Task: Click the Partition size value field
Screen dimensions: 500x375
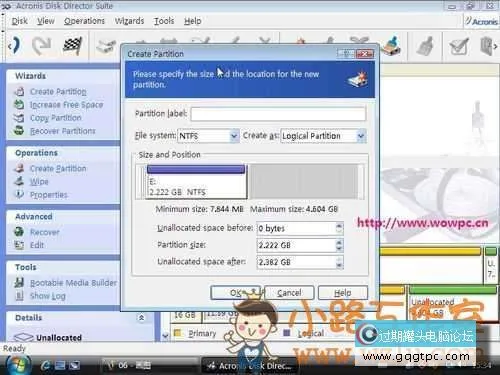Action: click(296, 245)
